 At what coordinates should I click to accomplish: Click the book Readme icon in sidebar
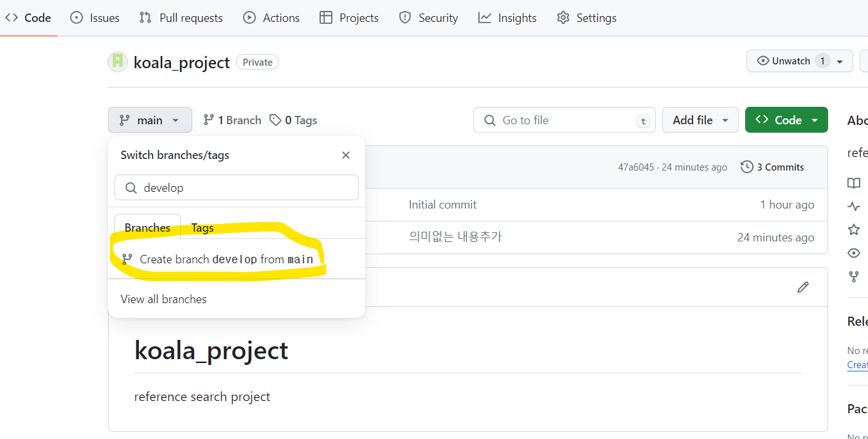click(x=854, y=183)
